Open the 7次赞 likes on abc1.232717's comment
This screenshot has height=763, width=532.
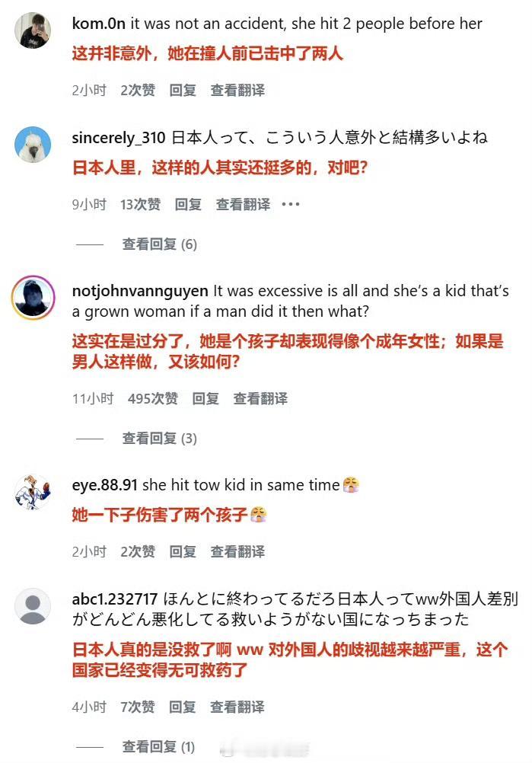(x=138, y=707)
